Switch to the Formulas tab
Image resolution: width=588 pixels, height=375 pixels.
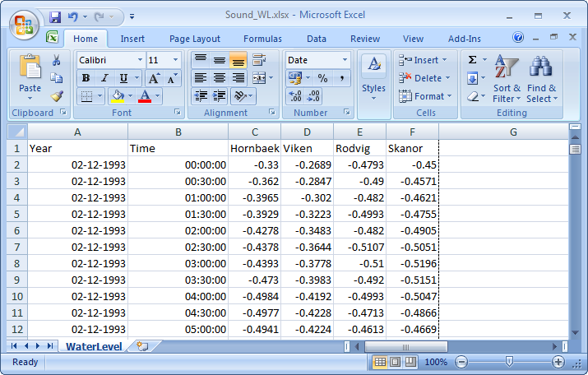click(262, 39)
